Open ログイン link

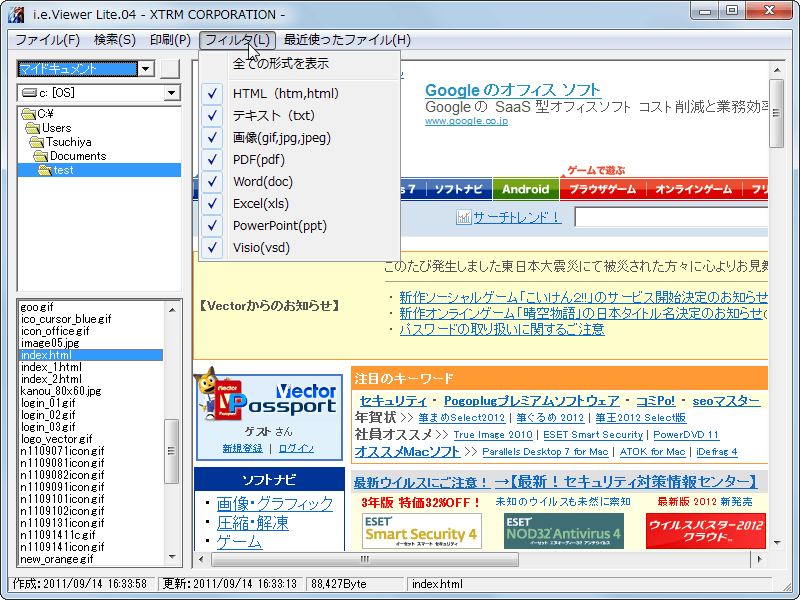pyautogui.click(x=296, y=448)
